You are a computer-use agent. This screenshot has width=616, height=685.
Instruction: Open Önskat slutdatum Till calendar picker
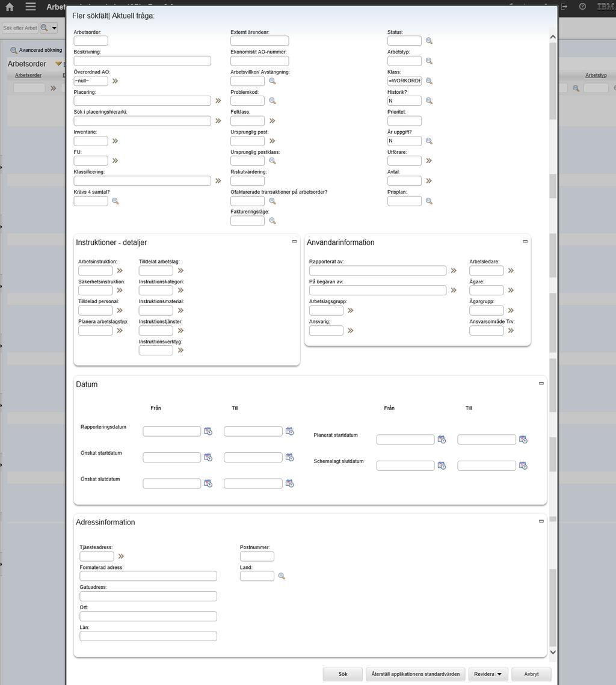tap(289, 484)
